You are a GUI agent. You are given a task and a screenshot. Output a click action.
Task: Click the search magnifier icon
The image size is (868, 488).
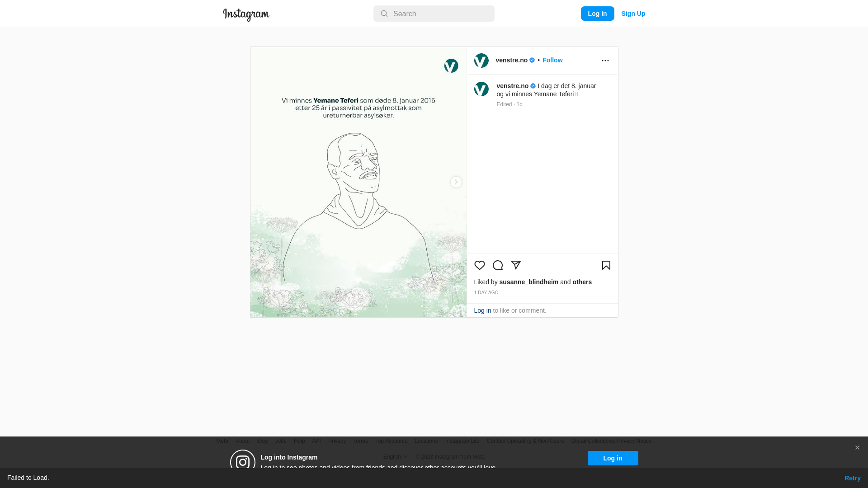point(384,14)
